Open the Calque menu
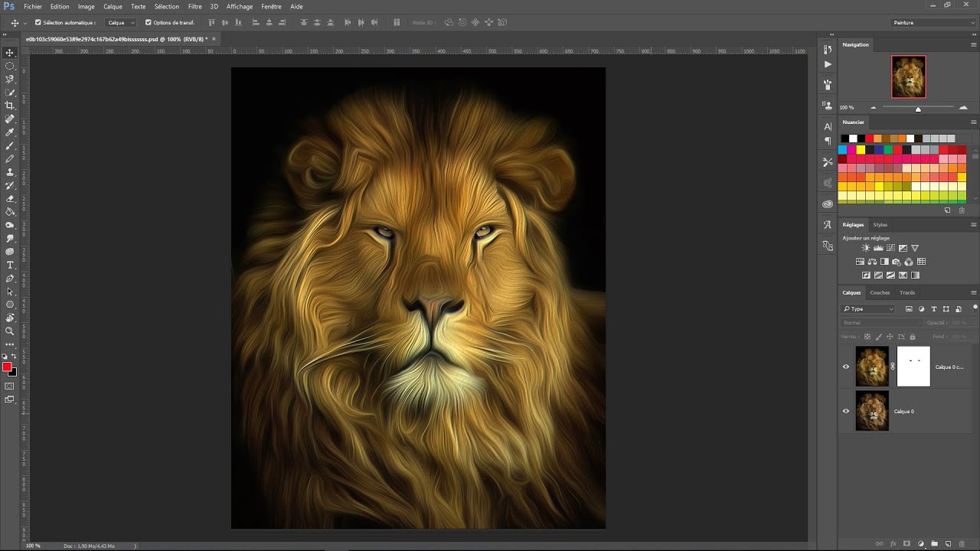980x551 pixels. point(113,6)
